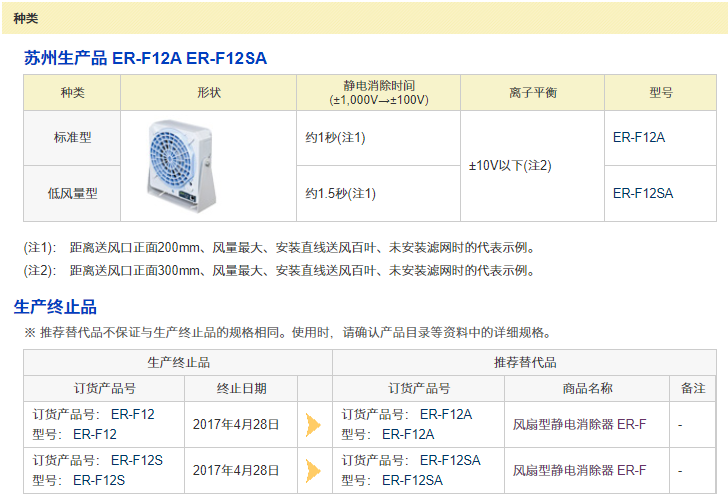The height and width of the screenshot is (502, 728).
Task: Click heading 苏州生产品 ER-F12A ER-F12SA
Action: 145,58
